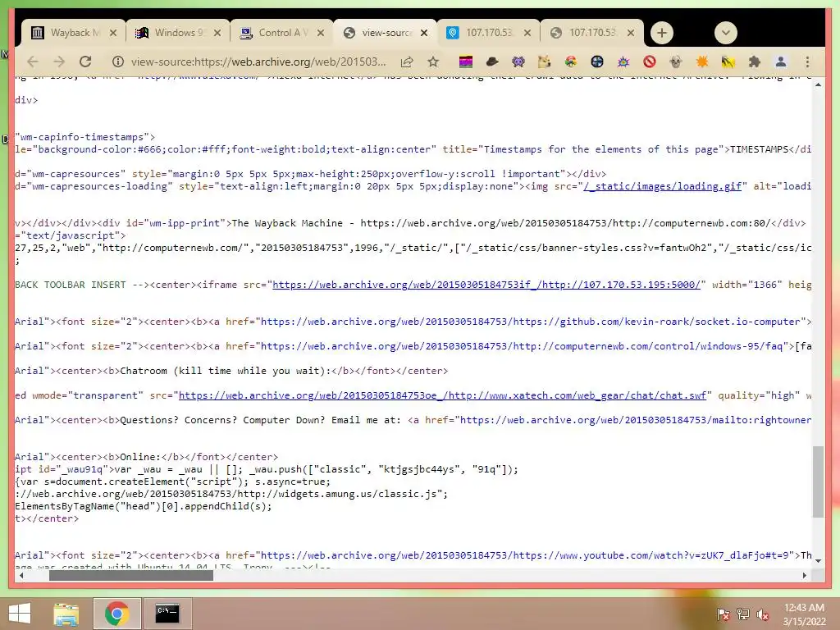
Task: Open the Windows Start menu
Action: coord(20,614)
